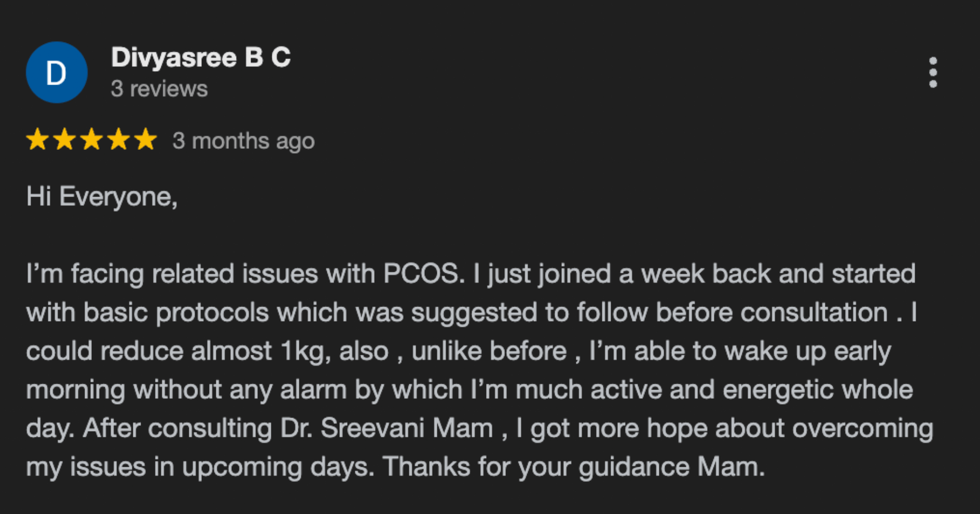Click the '3 reviews' count text

(x=159, y=89)
